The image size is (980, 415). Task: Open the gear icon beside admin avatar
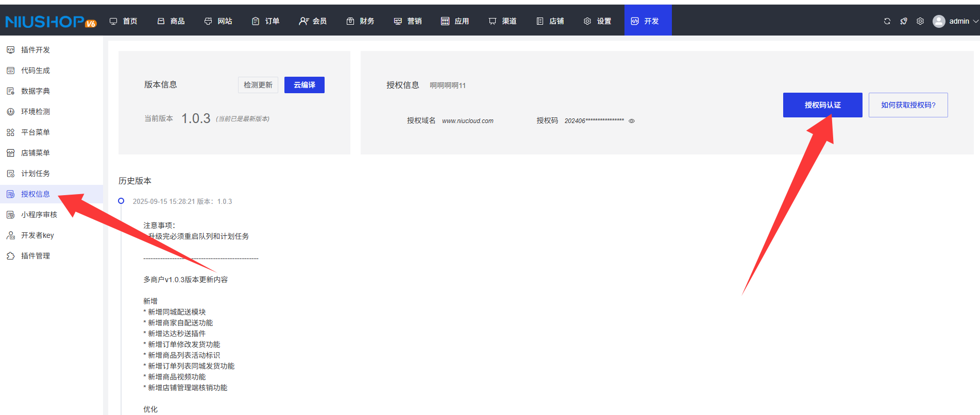(920, 21)
